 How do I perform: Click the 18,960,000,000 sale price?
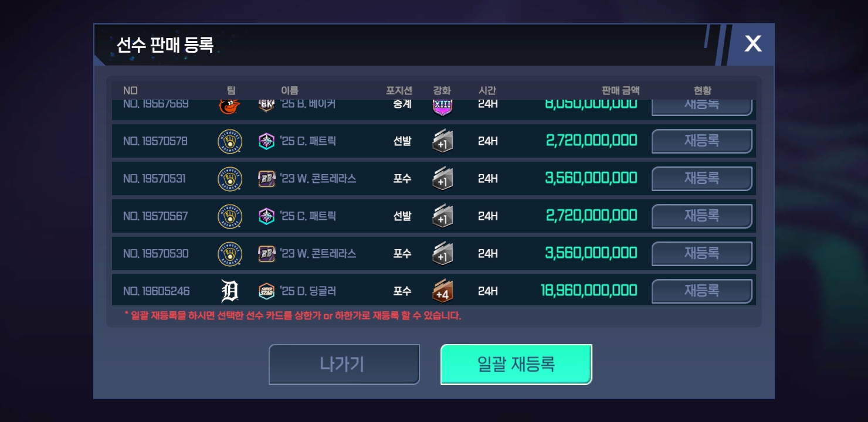point(589,291)
